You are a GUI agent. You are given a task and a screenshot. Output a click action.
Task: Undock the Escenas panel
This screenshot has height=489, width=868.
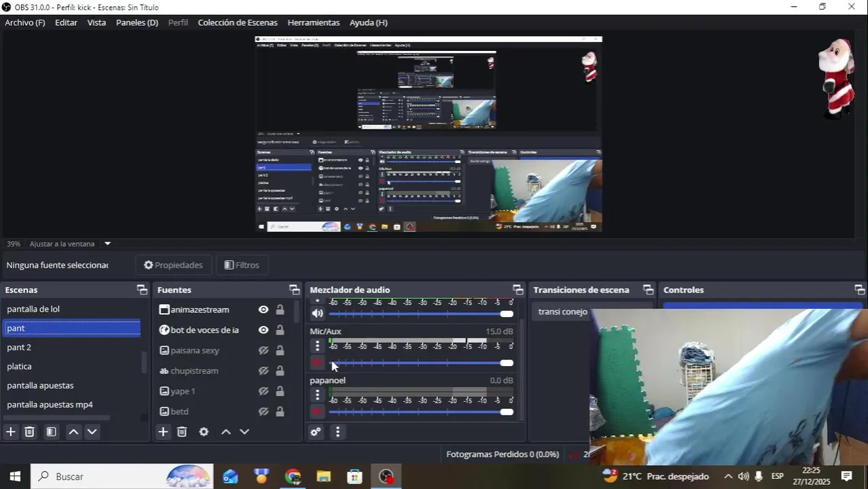[142, 290]
